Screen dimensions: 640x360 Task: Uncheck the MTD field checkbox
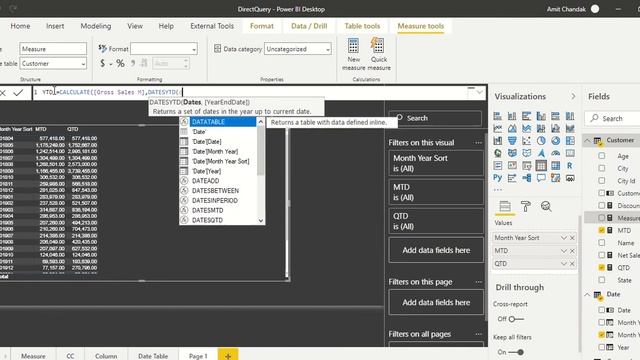pos(602,230)
